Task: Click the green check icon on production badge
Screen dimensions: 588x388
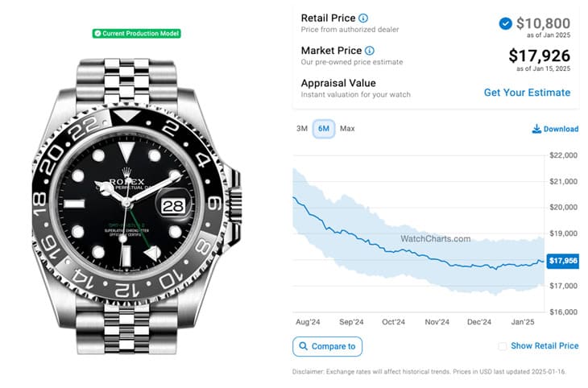Action: click(x=97, y=34)
